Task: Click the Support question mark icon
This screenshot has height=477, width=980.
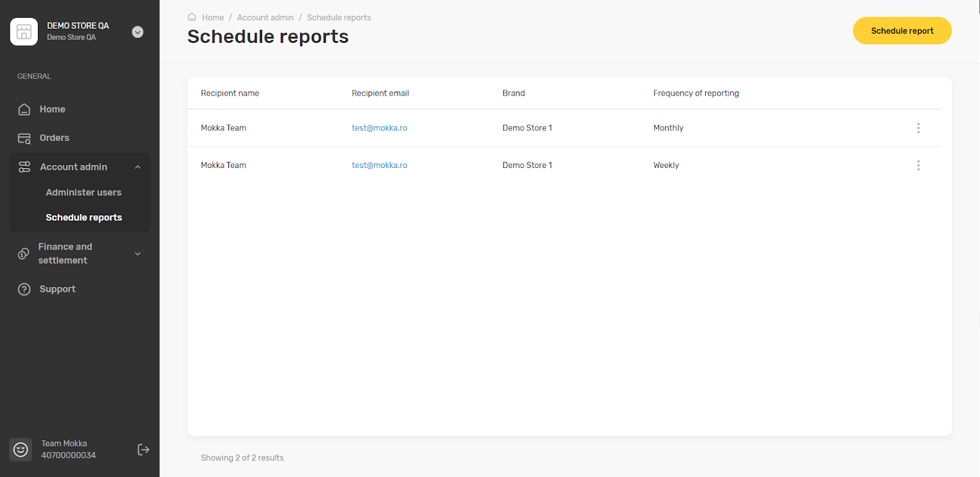Action: coord(24,289)
